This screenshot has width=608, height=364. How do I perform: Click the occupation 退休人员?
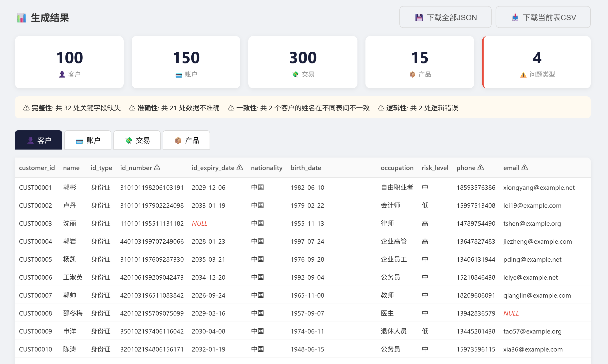pos(394,331)
